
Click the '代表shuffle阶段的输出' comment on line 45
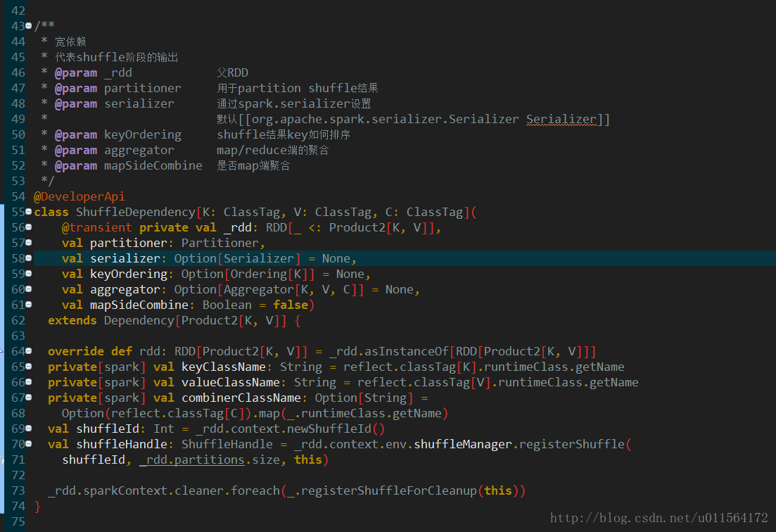coord(117,58)
